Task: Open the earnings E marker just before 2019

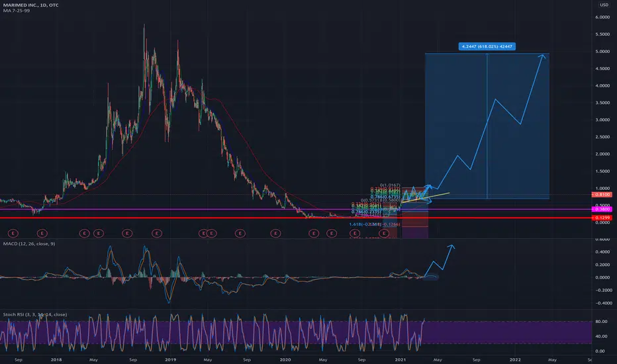Action: [157, 234]
